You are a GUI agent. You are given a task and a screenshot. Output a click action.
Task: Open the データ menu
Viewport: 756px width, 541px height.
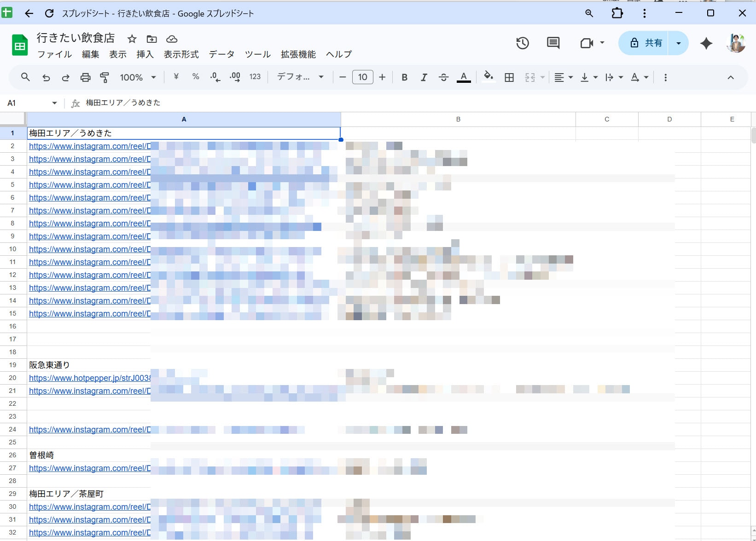coord(221,54)
